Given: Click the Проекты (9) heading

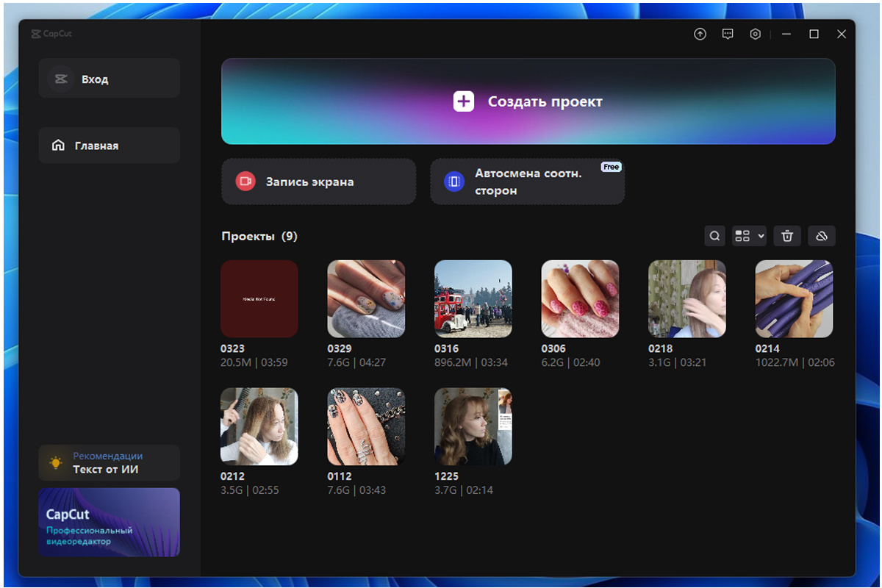Looking at the screenshot, I should click(259, 236).
